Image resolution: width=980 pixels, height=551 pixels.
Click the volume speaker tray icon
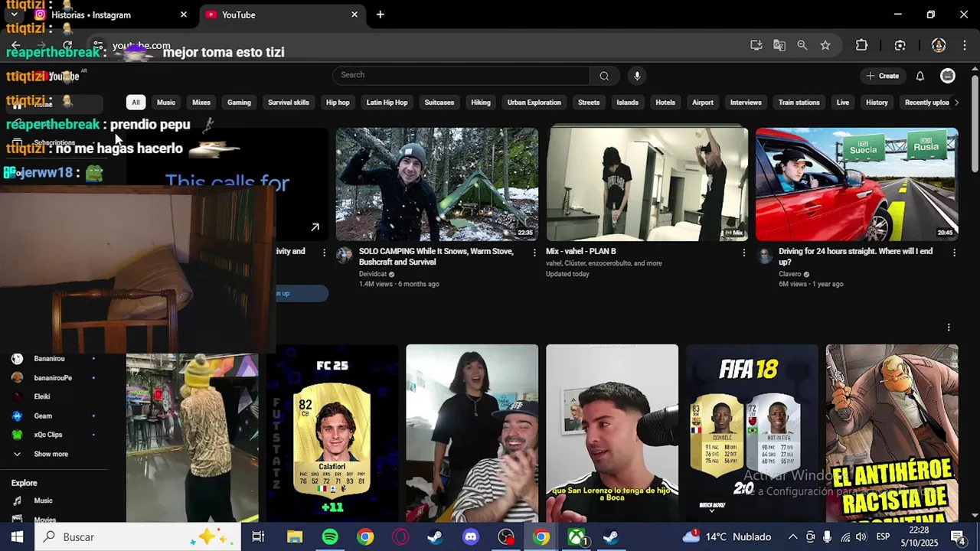pos(861,537)
